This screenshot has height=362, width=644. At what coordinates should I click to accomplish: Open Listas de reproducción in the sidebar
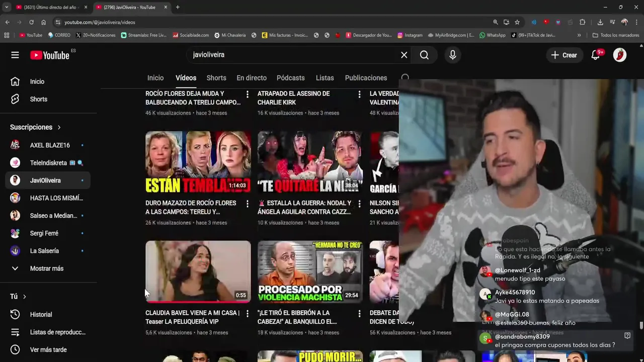(49, 332)
